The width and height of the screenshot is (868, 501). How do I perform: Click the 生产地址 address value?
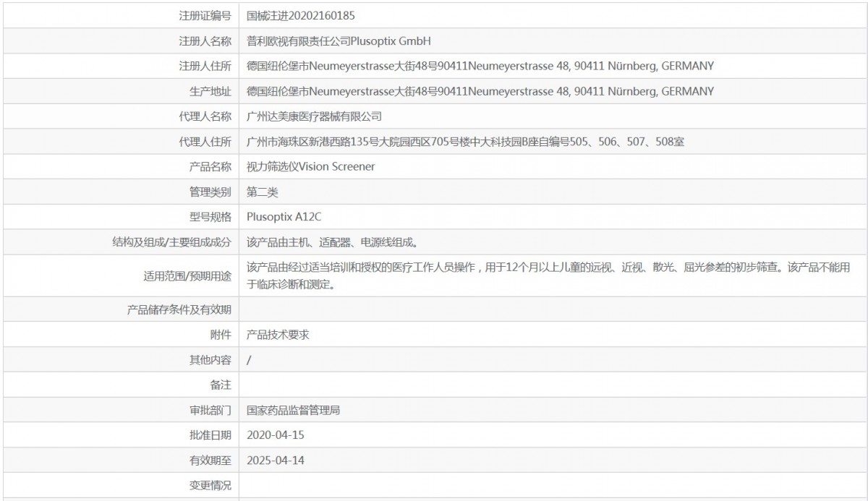click(x=480, y=91)
